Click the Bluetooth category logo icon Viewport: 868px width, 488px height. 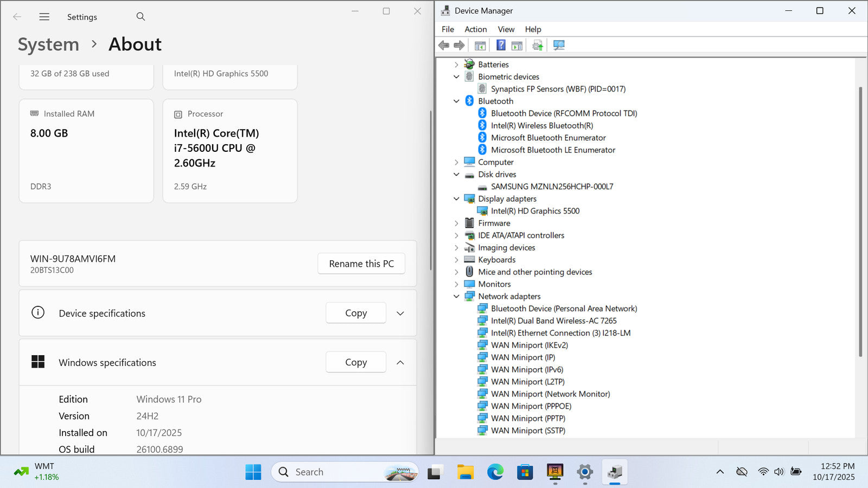(469, 101)
